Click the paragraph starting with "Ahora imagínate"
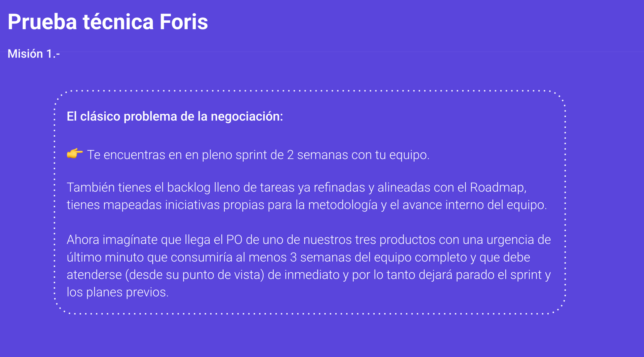The image size is (644, 357). [308, 266]
